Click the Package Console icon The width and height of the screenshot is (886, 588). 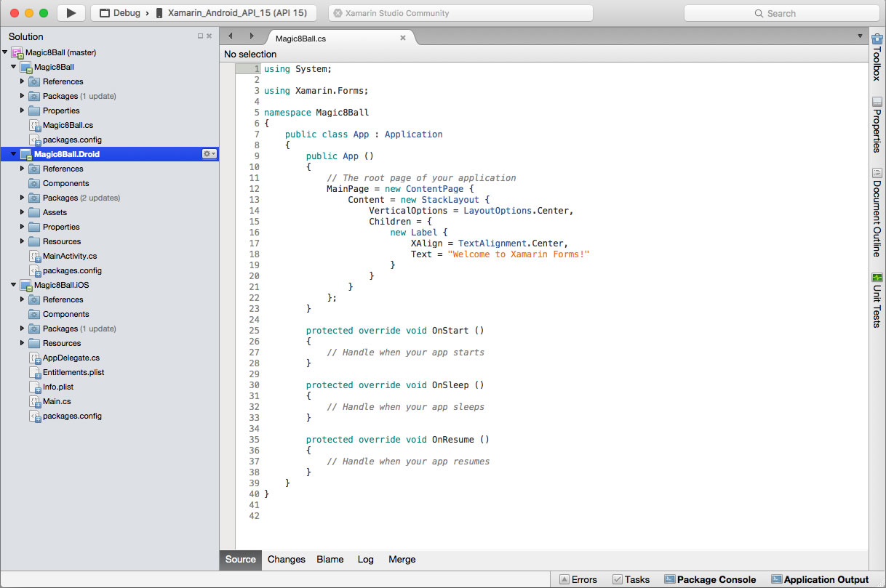click(669, 579)
